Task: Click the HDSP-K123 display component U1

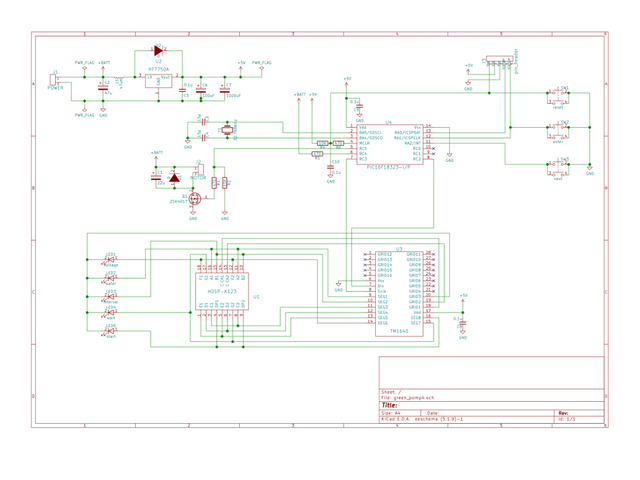Action: coord(222,291)
